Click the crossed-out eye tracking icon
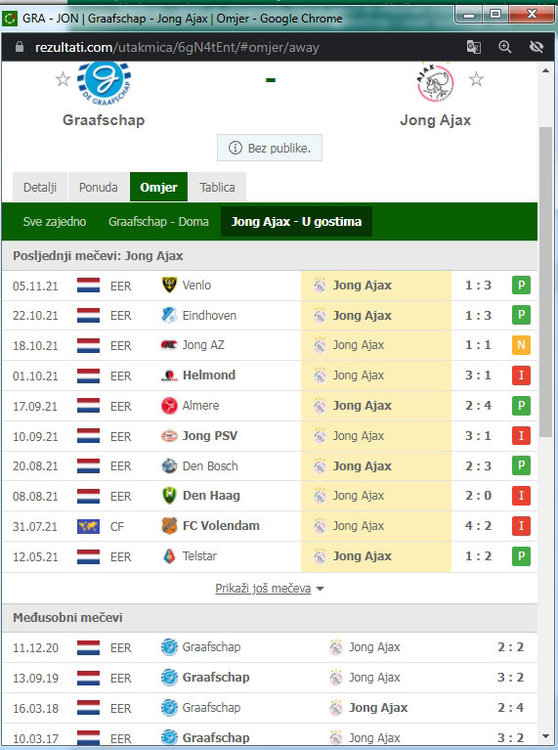558x750 pixels. [536, 47]
